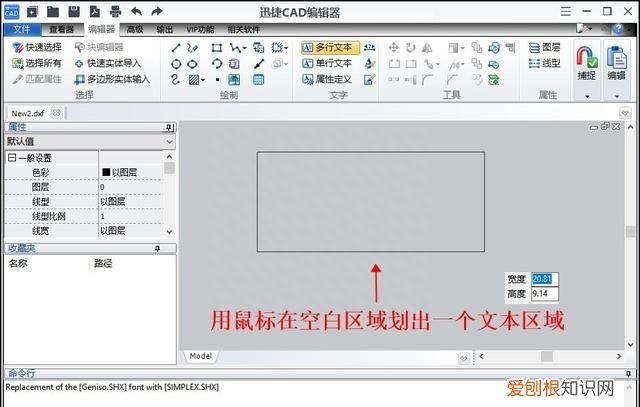
Task: Open the VIP功能 ribbon tab
Action: coord(200,29)
